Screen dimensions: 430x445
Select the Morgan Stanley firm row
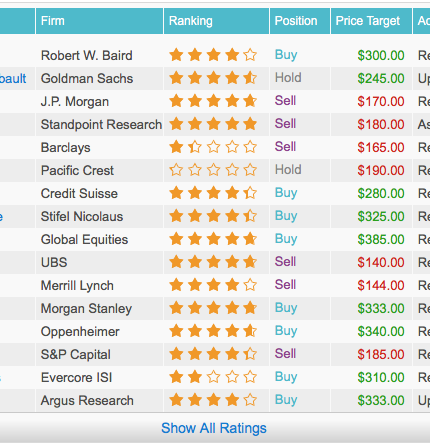[x=215, y=308]
